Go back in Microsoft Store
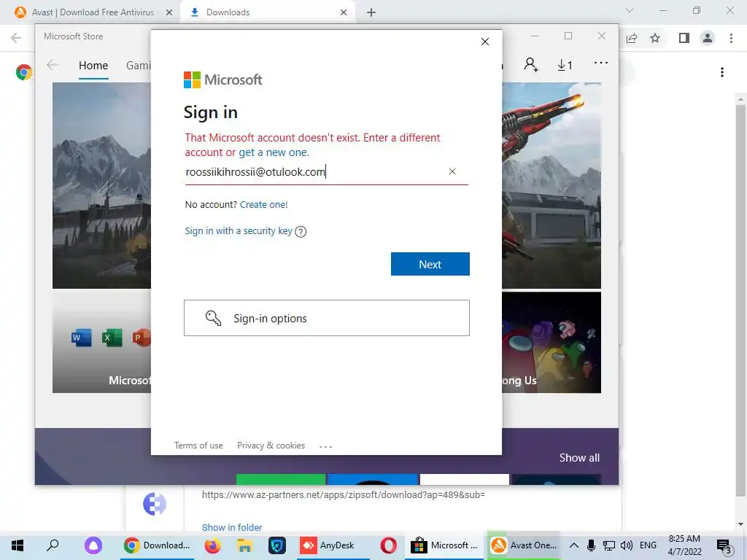Image resolution: width=747 pixels, height=560 pixels. click(x=53, y=65)
